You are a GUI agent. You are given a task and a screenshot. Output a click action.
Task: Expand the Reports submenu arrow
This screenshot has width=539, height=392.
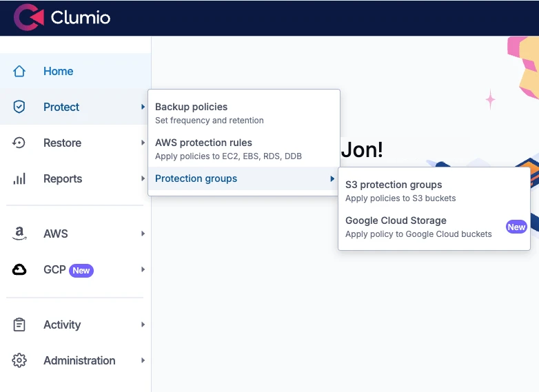143,178
